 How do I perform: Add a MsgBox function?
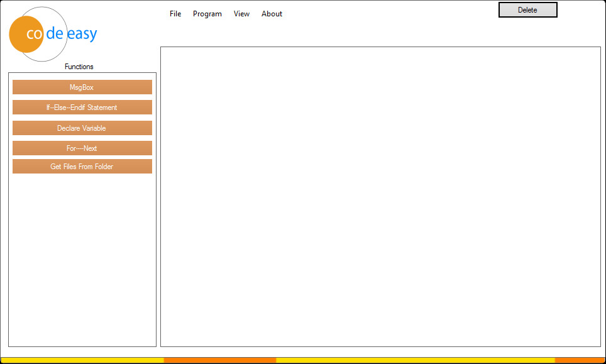(82, 87)
